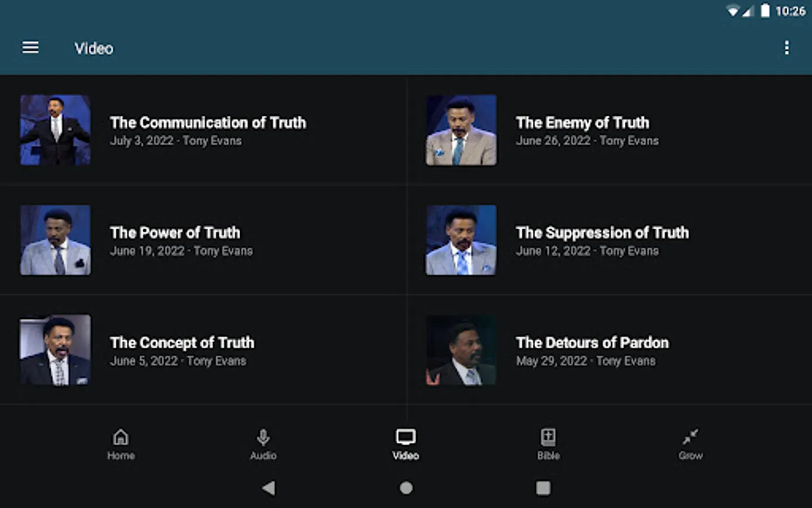Check the battery status icon
812x508 pixels.
765,11
